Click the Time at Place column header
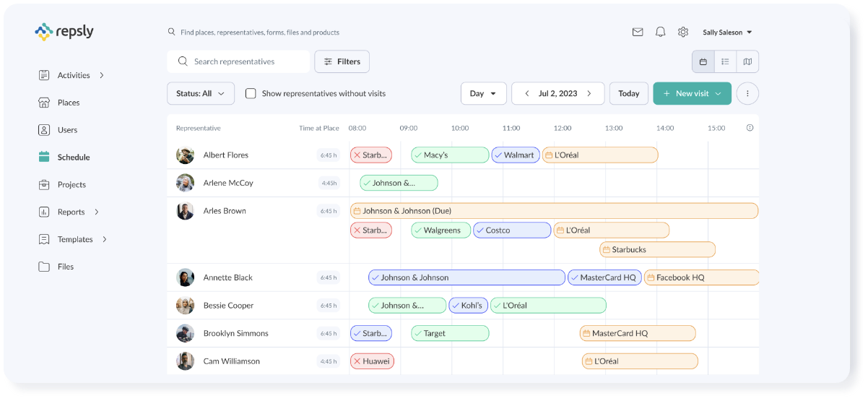Image resolution: width=868 pixels, height=401 pixels. pyautogui.click(x=319, y=128)
